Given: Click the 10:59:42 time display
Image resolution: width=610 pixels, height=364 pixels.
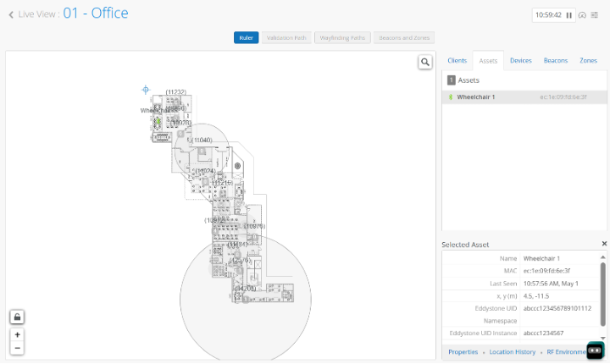Looking at the screenshot, I should point(548,15).
